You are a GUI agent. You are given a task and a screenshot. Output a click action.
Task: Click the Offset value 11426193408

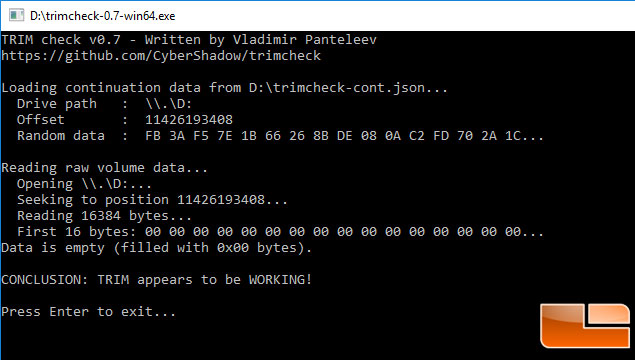[189, 119]
